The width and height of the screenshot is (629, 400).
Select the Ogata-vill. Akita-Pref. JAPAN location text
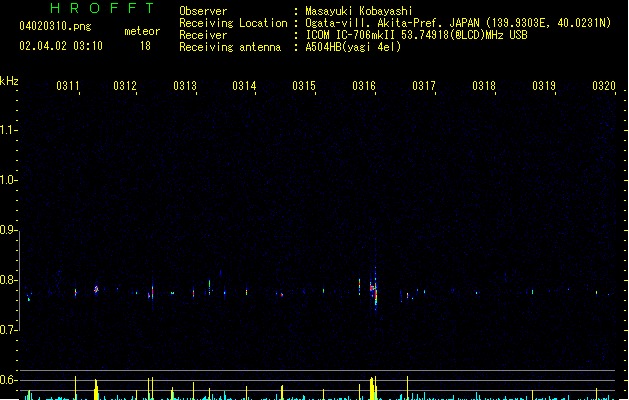(x=458, y=23)
